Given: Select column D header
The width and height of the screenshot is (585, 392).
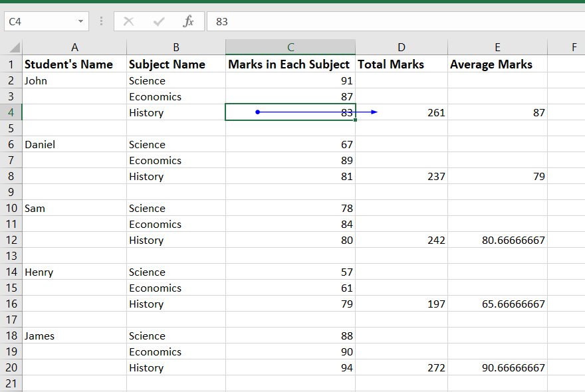Looking at the screenshot, I should 402,47.
